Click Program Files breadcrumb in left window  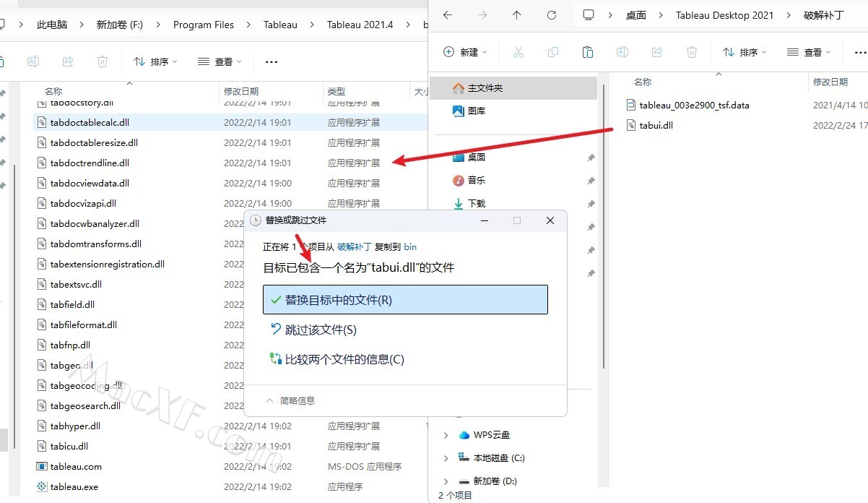click(x=204, y=25)
